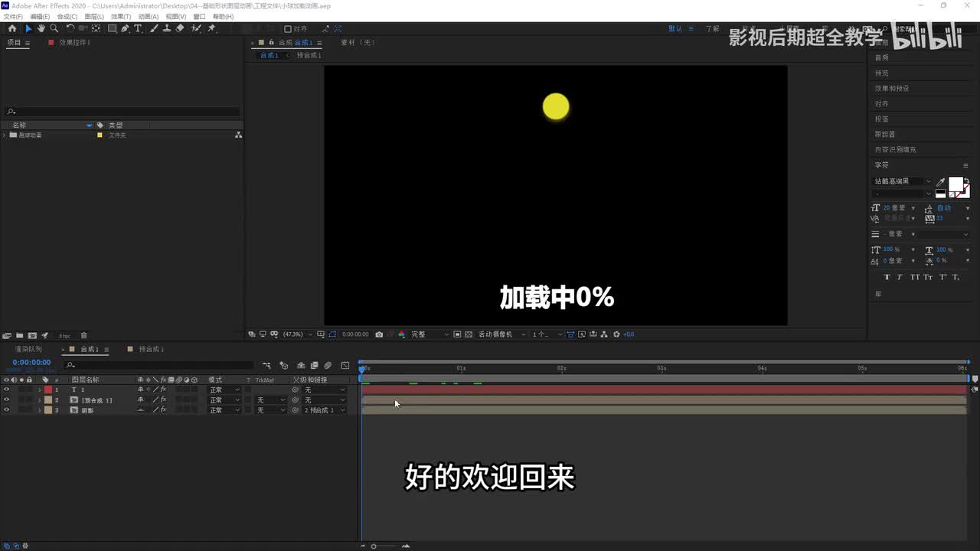Select the Pen tool
980x551 pixels.
(x=125, y=28)
